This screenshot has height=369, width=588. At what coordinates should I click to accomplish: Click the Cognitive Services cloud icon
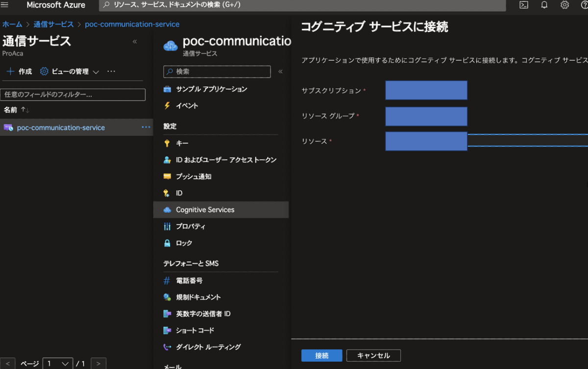pyautogui.click(x=167, y=210)
